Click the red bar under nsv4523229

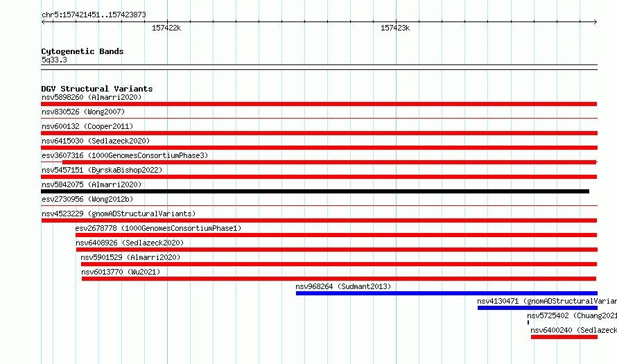[319, 220]
